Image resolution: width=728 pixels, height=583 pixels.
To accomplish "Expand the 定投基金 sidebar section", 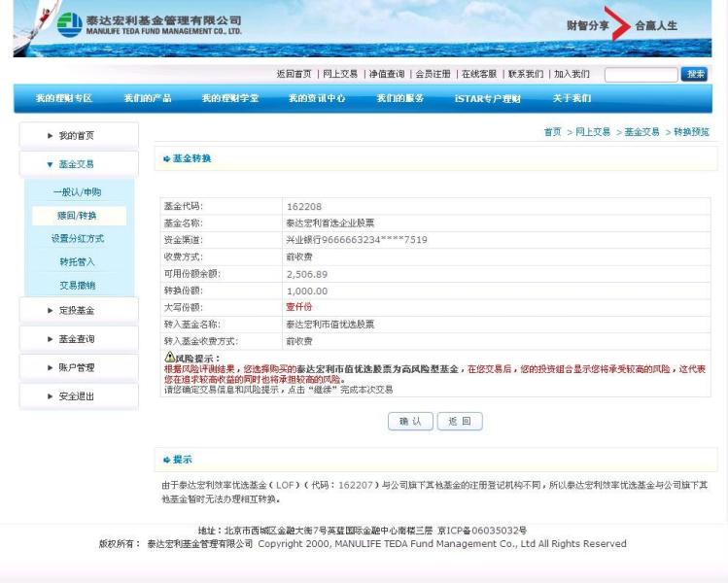I will pyautogui.click(x=79, y=311).
